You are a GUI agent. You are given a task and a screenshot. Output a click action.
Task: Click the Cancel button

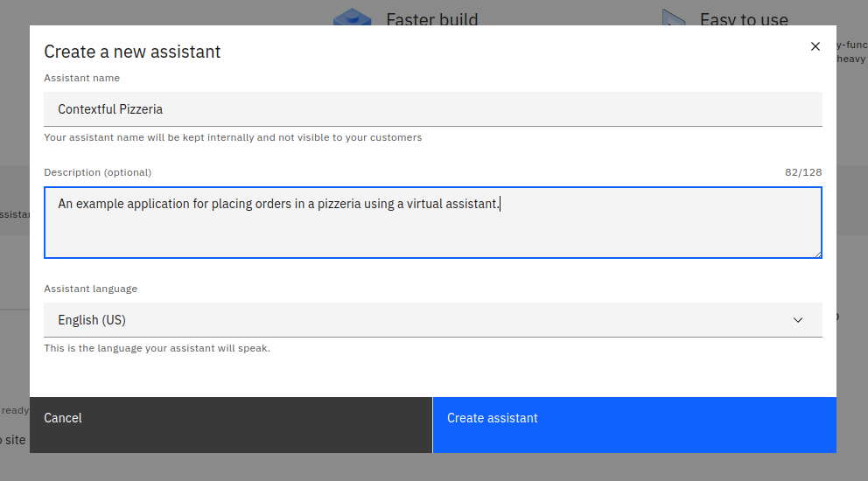[x=231, y=424]
